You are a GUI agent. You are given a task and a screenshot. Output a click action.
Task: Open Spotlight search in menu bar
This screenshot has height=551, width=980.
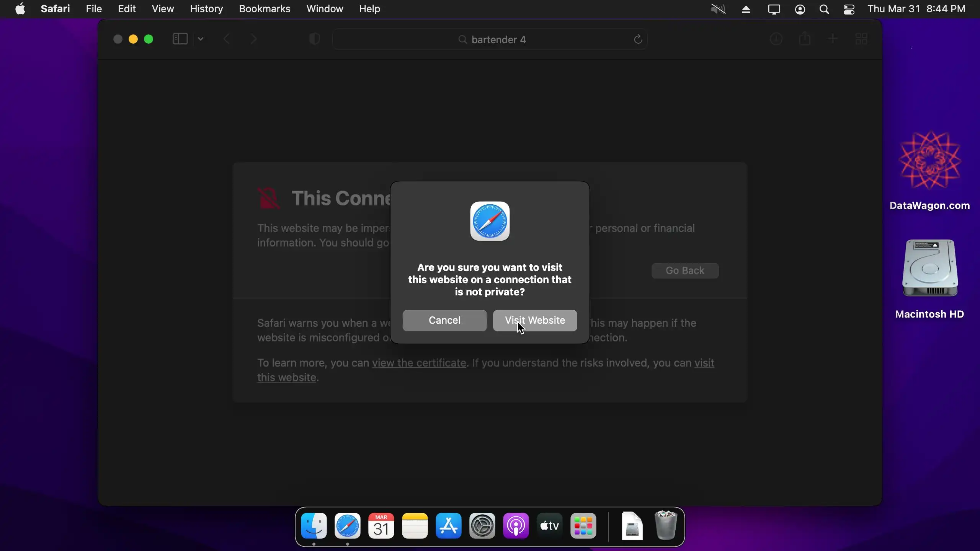tap(824, 9)
